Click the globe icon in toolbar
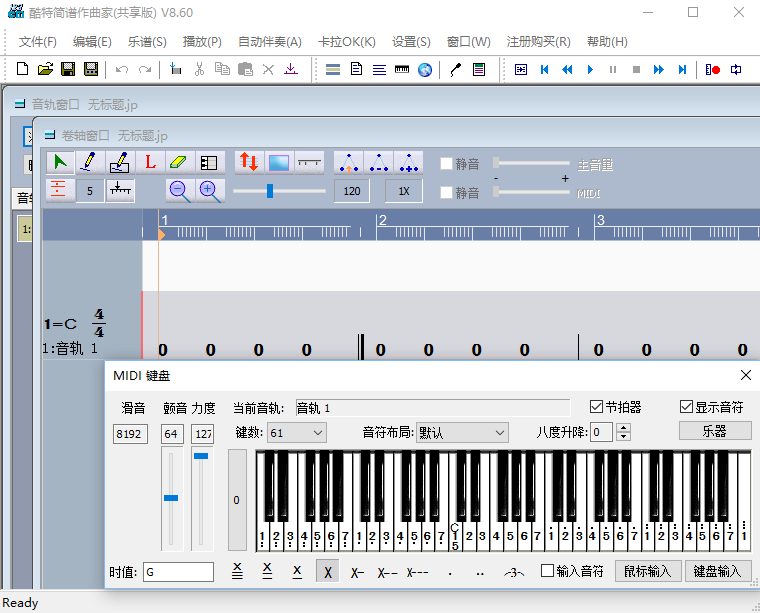Screen dimensions: 760x613 coord(425,69)
